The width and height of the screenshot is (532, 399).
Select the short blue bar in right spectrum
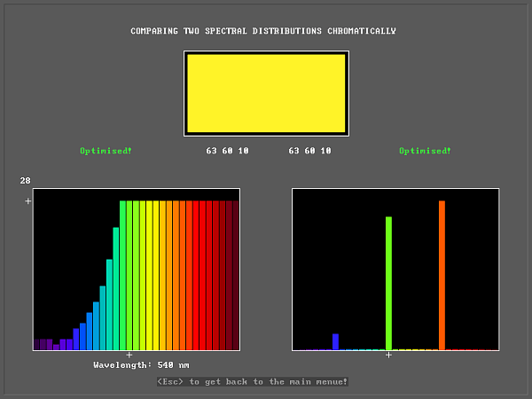coord(335,341)
